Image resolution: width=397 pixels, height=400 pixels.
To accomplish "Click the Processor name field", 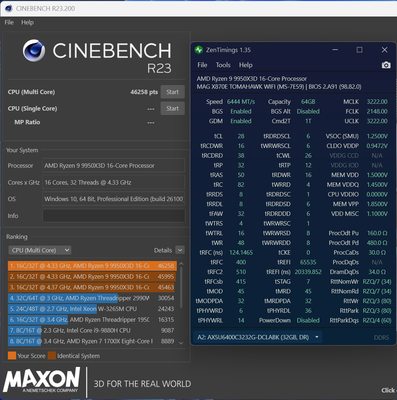I will click(x=114, y=165).
